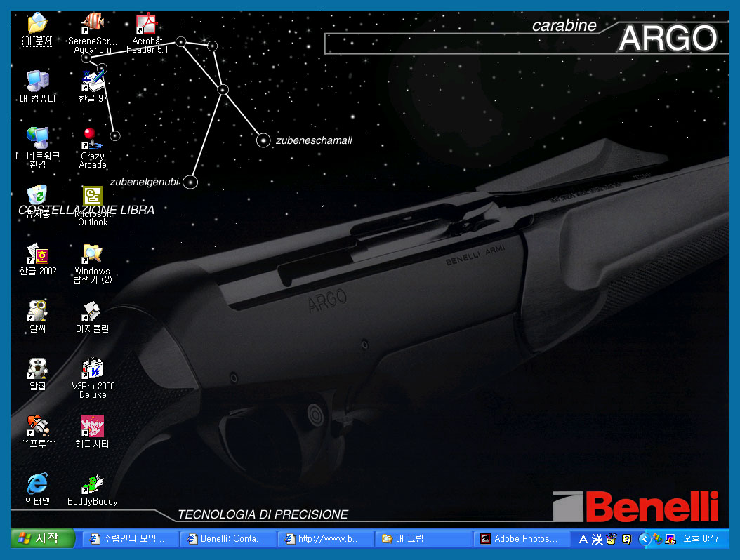This screenshot has width=740, height=560.
Task: Click the BuddyBuddy messenger shortcut
Action: (x=92, y=484)
